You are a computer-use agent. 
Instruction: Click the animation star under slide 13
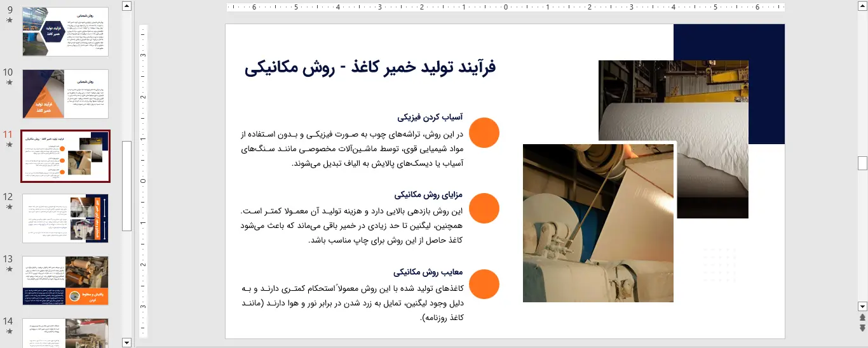pos(9,269)
